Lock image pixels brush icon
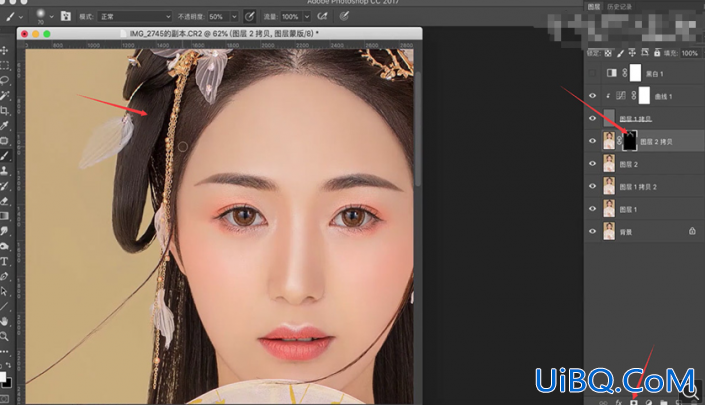Image resolution: width=705 pixels, height=405 pixels. click(620, 53)
